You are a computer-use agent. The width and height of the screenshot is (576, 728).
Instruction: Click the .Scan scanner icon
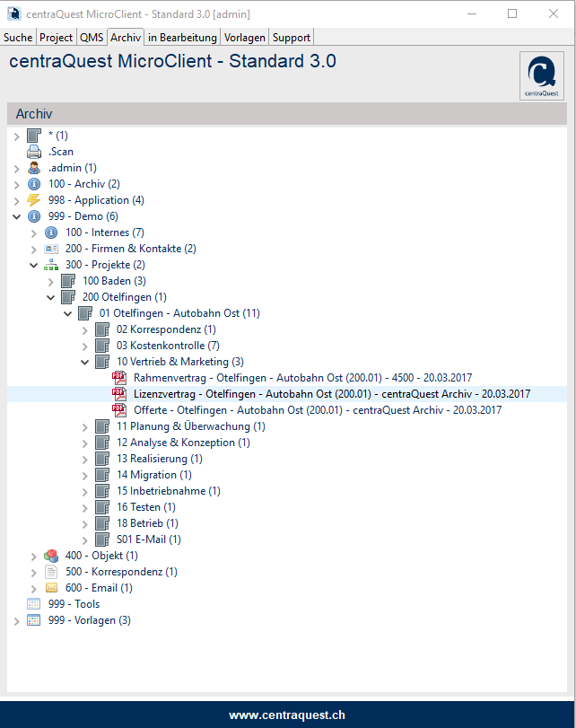click(x=34, y=152)
